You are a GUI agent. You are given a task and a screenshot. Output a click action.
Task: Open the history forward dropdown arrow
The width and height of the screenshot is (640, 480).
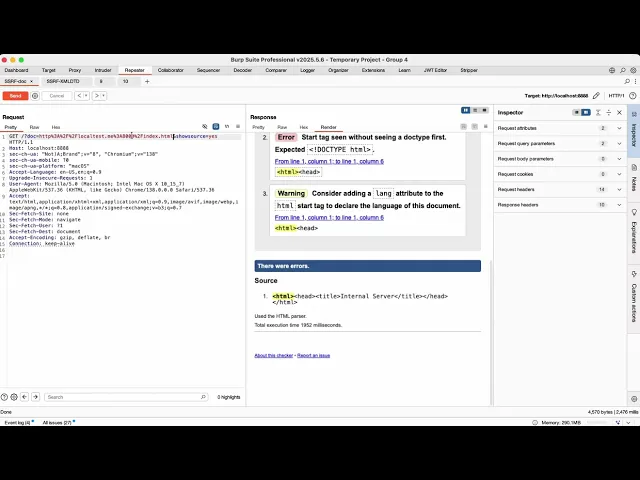pyautogui.click(x=104, y=96)
